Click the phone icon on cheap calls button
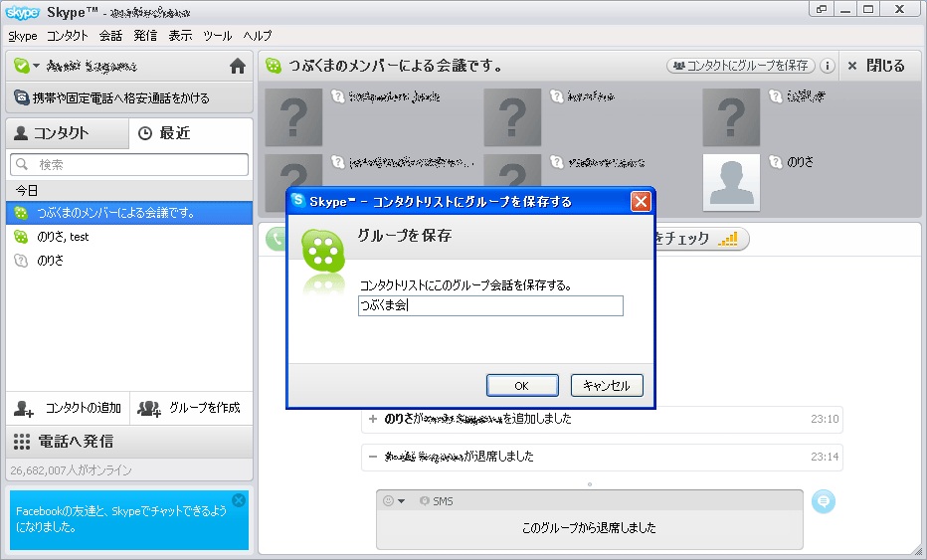927x560 pixels. (x=21, y=97)
